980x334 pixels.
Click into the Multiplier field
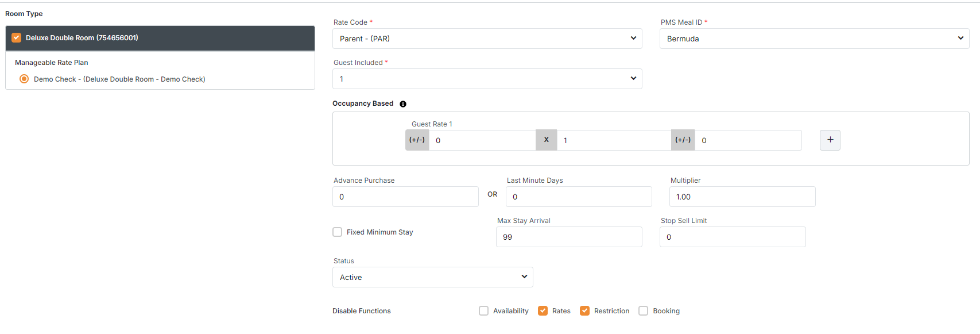coord(742,197)
